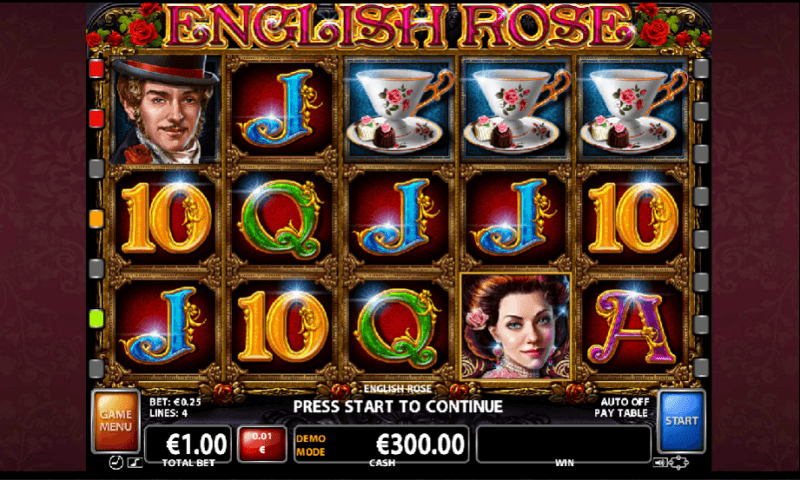800x480 pixels.
Task: Click the top grey payline marker on right
Action: point(702,68)
